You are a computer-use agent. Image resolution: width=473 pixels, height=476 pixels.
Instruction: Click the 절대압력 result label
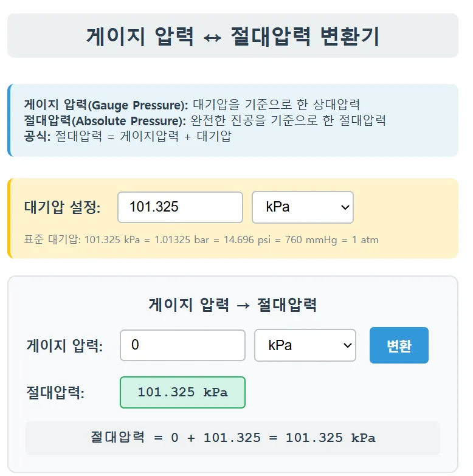click(55, 392)
